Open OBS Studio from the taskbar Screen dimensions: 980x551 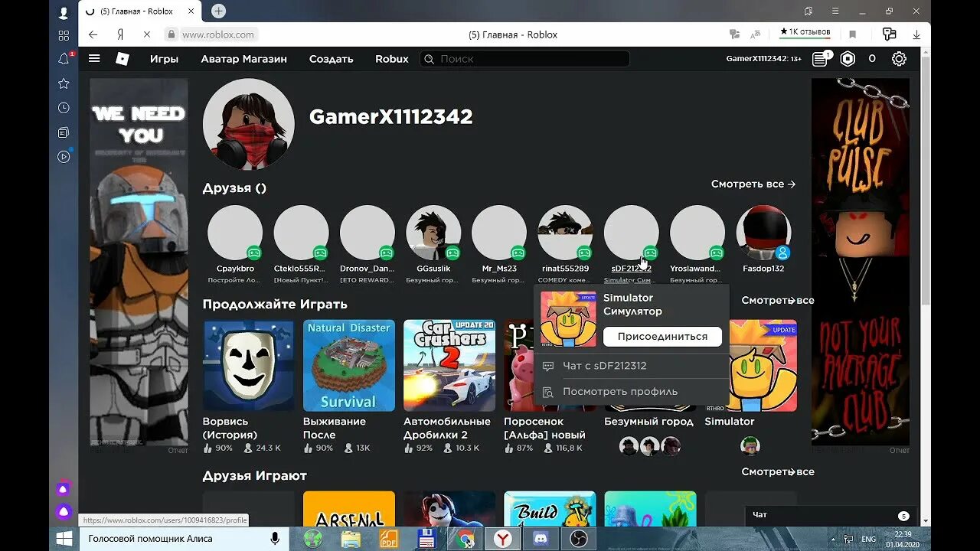[578, 539]
